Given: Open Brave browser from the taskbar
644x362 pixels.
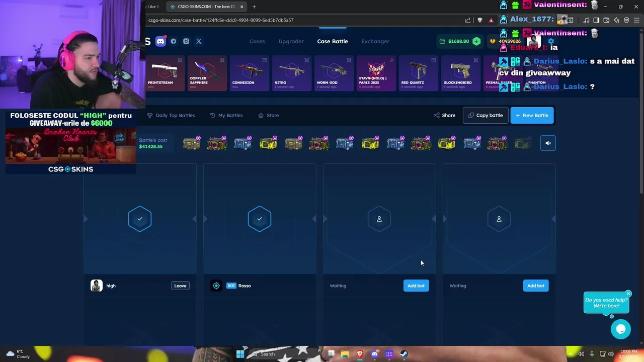Looking at the screenshot, I should [360, 354].
